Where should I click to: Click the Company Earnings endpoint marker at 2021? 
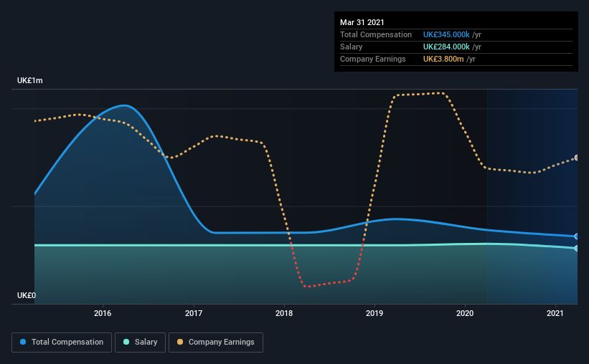pyautogui.click(x=576, y=158)
